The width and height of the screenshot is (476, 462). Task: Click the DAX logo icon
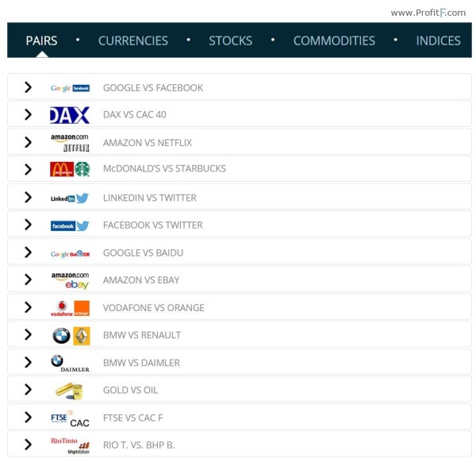[70, 115]
